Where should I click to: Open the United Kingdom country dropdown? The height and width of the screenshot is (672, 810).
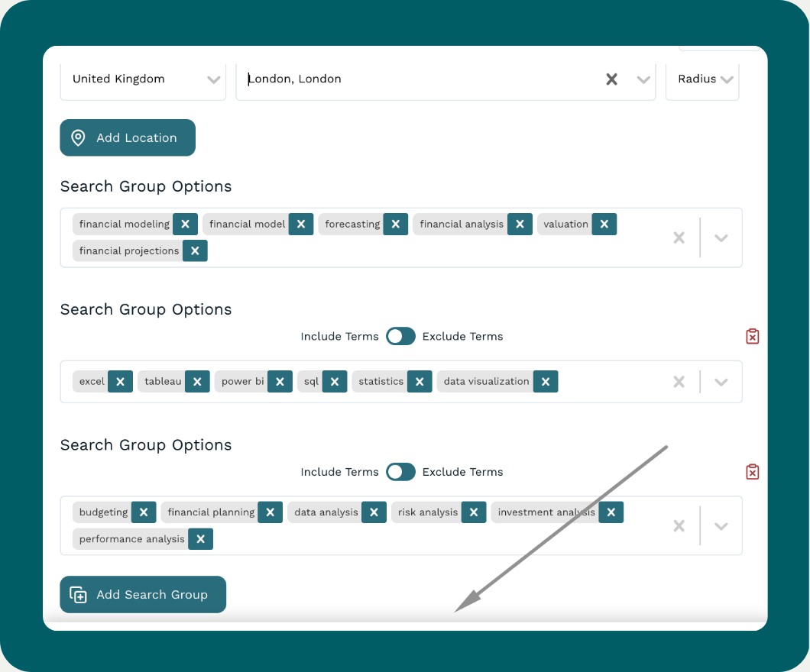click(x=213, y=79)
